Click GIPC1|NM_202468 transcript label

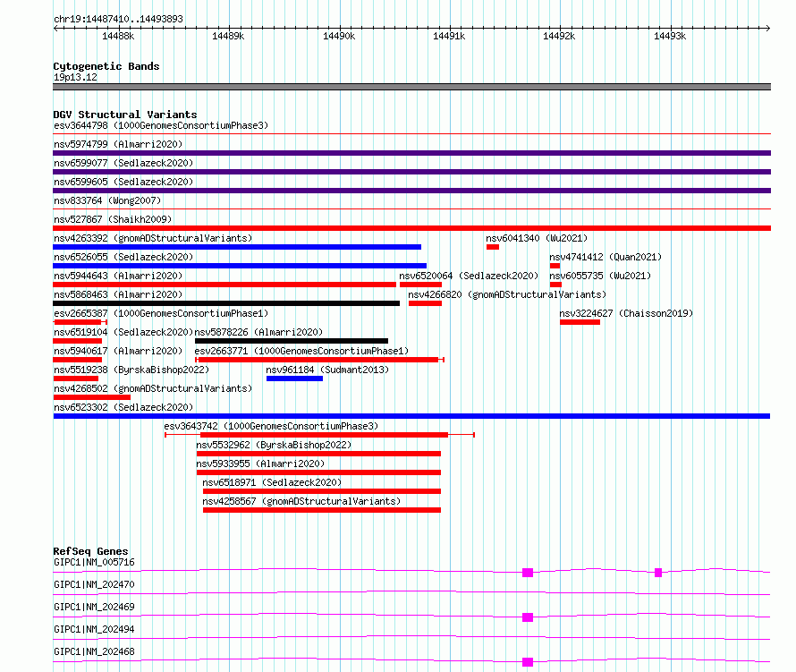click(x=94, y=651)
